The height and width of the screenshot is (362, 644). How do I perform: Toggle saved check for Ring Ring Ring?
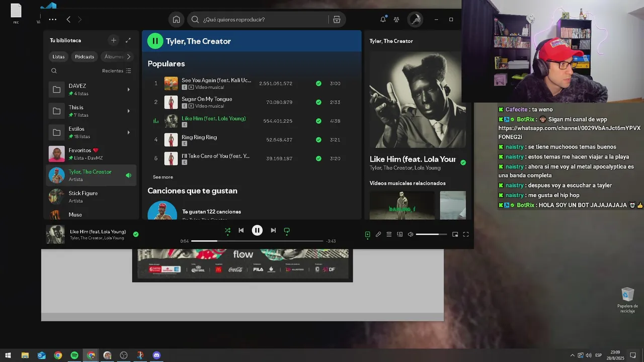(318, 140)
